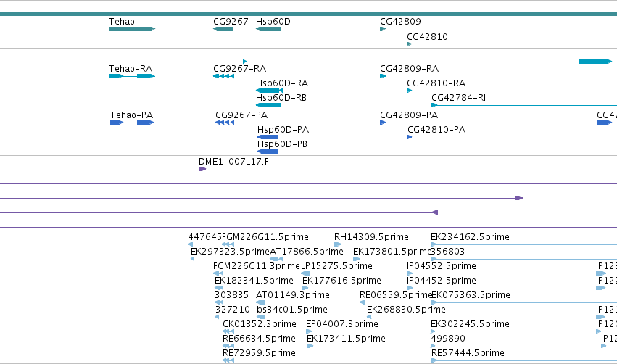
Task: Click the EK173801.5prime EST label
Action: point(392,252)
